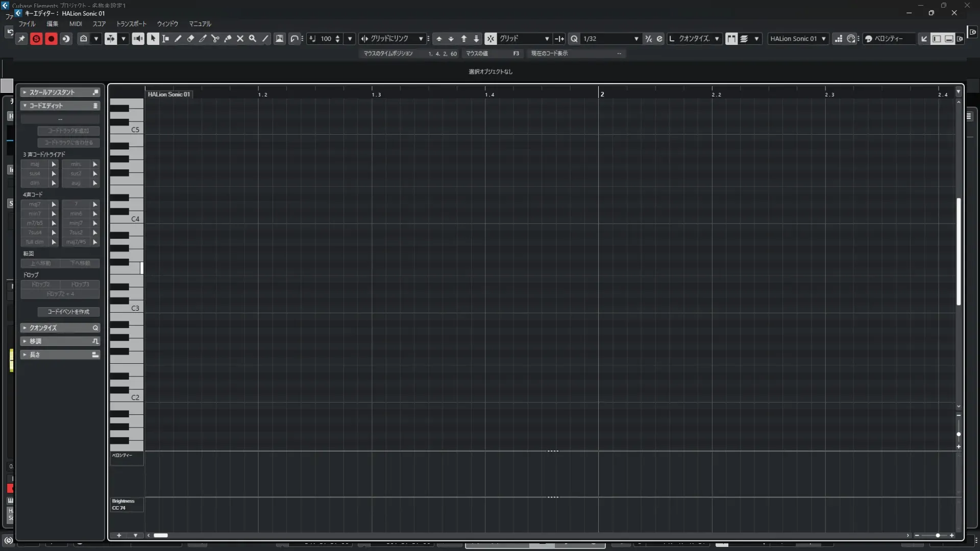Select the Line tool
This screenshot has height=551, width=980.
coord(265,39)
